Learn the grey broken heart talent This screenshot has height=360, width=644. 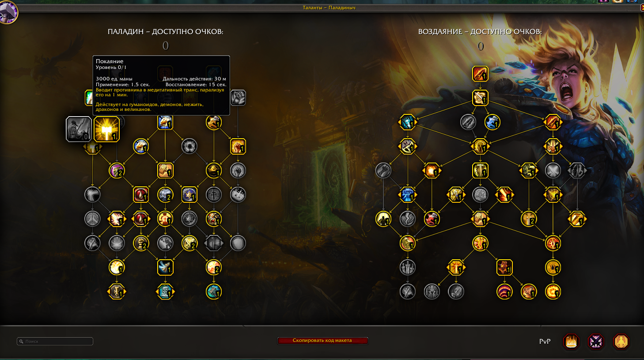pos(407,219)
